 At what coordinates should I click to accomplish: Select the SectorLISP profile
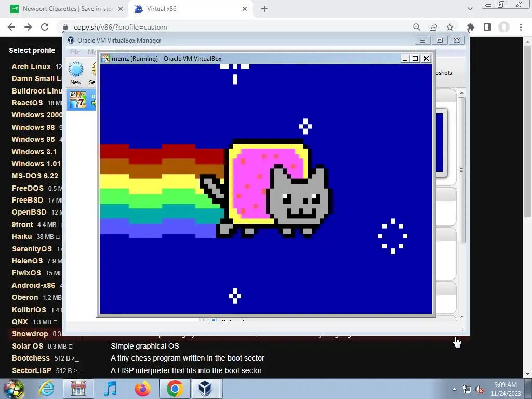32,370
